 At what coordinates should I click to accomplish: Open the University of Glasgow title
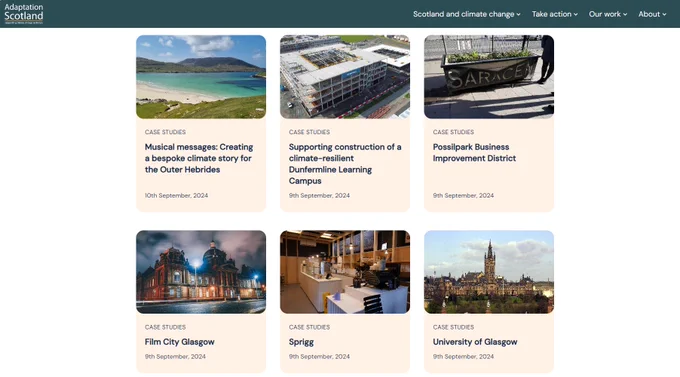point(475,342)
